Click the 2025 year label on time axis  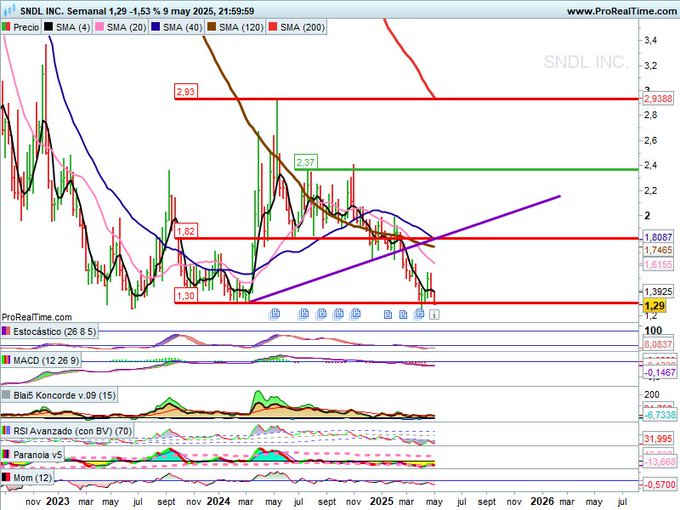coord(381,501)
